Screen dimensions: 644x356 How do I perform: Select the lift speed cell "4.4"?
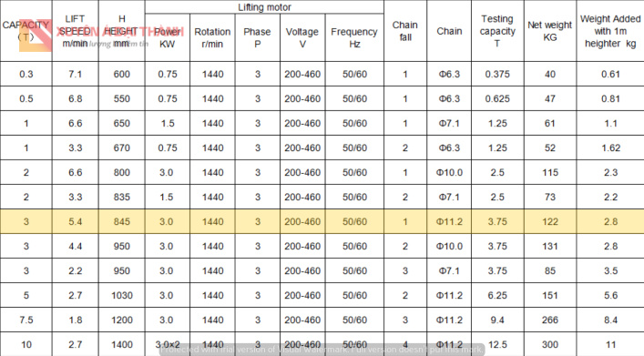point(76,247)
